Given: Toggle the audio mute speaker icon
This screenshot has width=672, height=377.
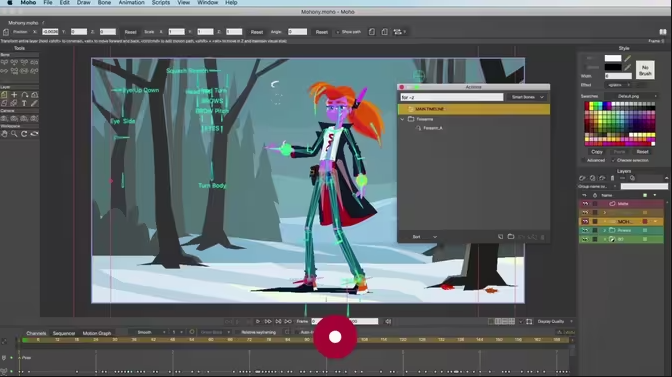Looking at the screenshot, I should coord(388,321).
